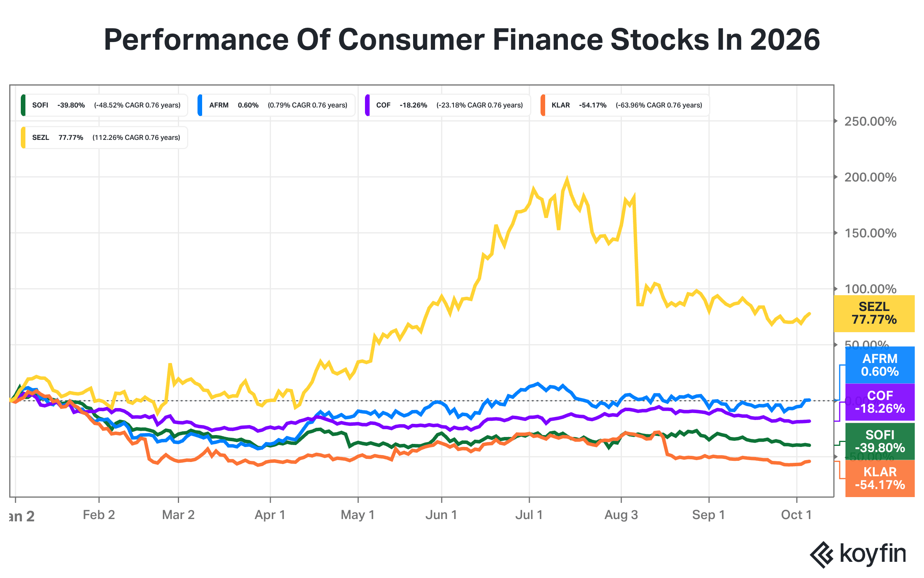Click the AFRM 0.60% axis price tag
This screenshot has width=924, height=578.
pyautogui.click(x=880, y=365)
